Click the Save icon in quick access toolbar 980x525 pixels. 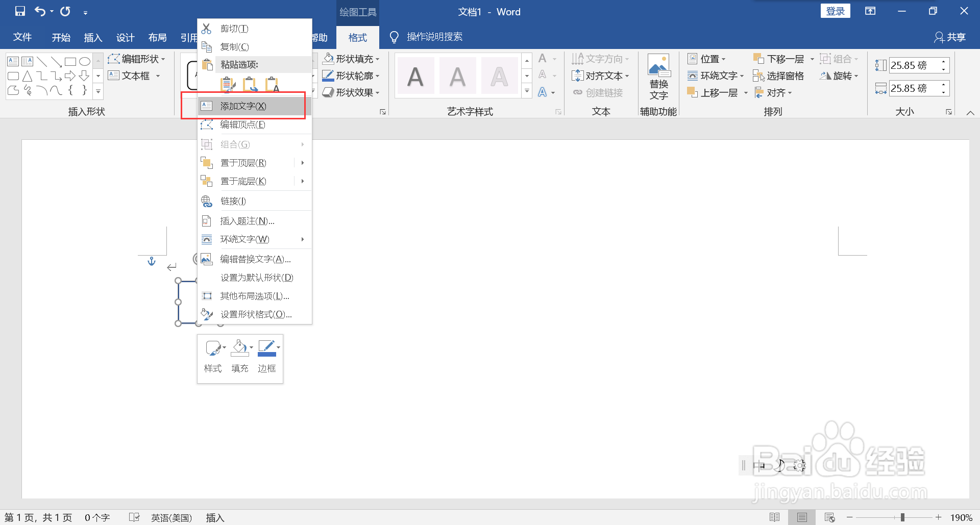19,11
